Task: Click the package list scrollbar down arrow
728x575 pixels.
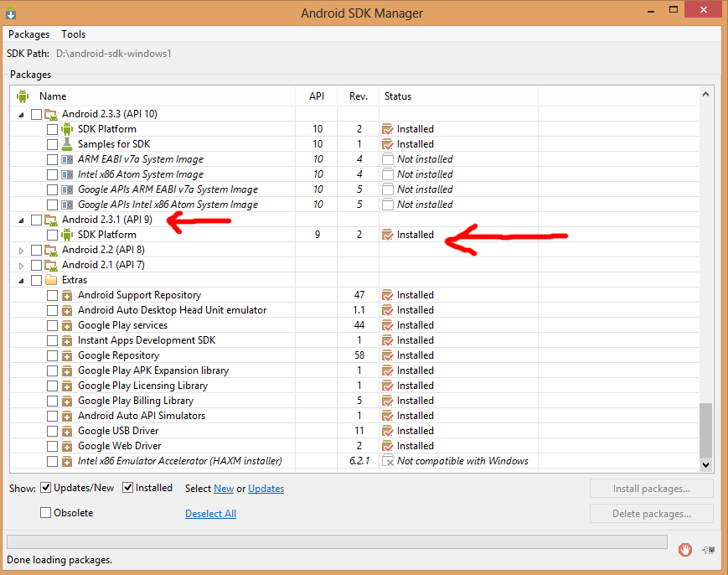Action: coord(705,464)
